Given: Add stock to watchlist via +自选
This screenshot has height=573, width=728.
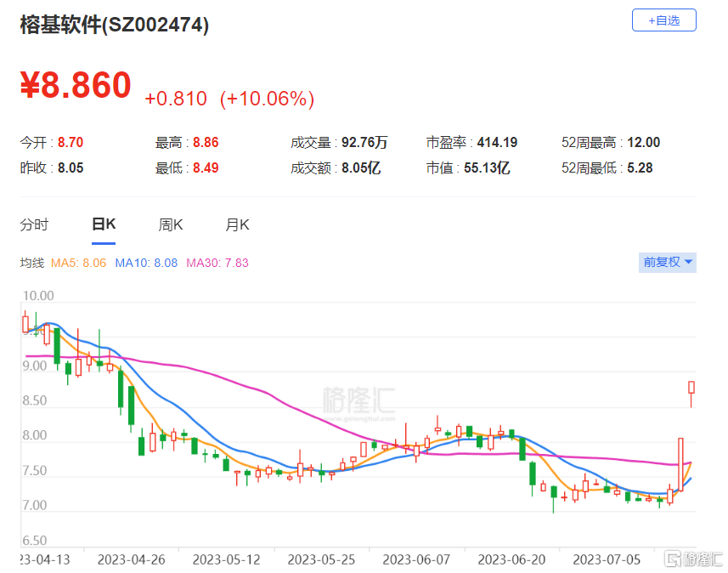Looking at the screenshot, I should click(x=663, y=20).
